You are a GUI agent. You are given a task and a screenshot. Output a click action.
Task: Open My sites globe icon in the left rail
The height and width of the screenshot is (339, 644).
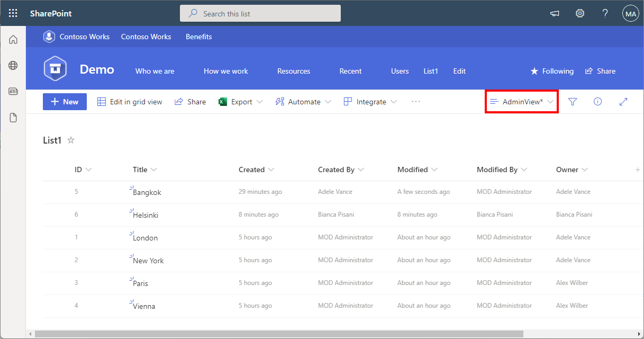point(13,66)
